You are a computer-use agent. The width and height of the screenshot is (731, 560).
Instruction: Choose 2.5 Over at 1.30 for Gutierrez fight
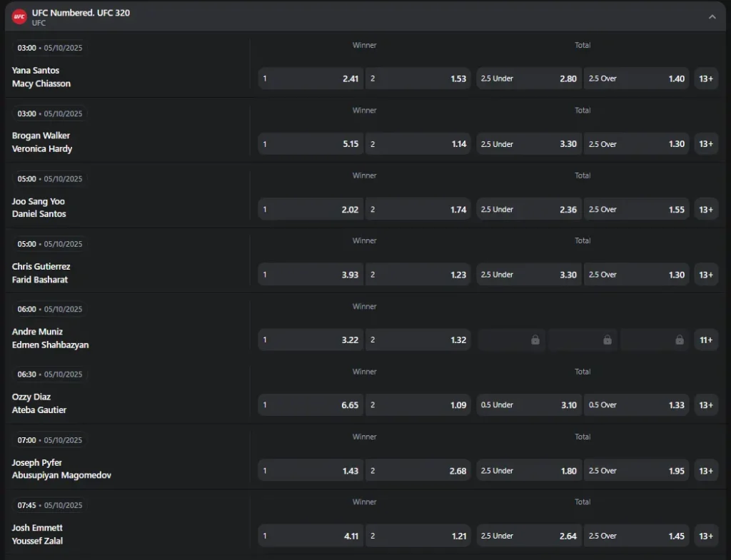click(636, 275)
